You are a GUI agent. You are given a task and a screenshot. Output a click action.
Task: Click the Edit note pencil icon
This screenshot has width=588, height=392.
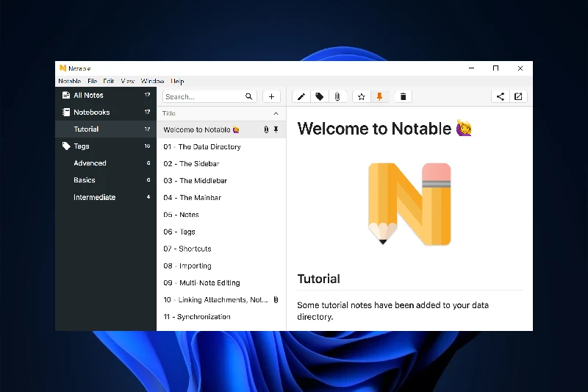[x=301, y=97]
